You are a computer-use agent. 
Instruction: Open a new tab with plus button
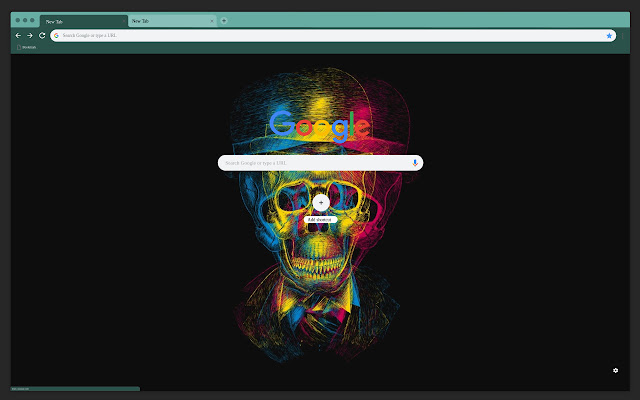(224, 21)
